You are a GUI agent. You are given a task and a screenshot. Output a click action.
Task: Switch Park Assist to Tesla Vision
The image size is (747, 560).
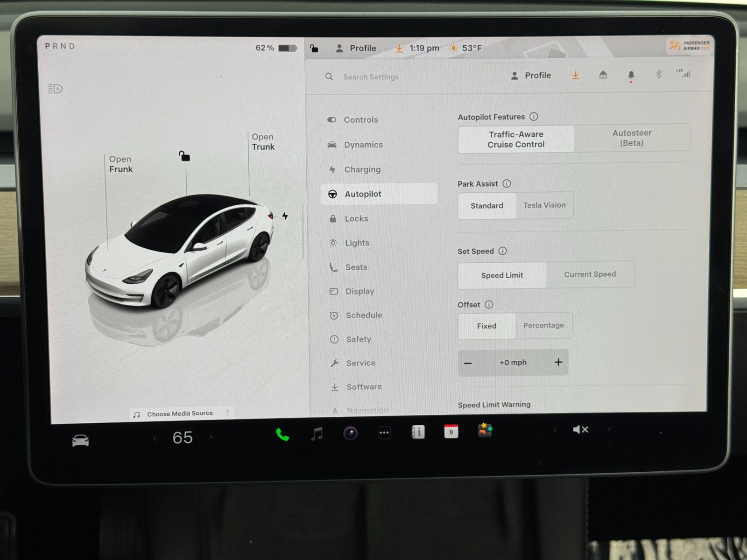[x=544, y=205]
